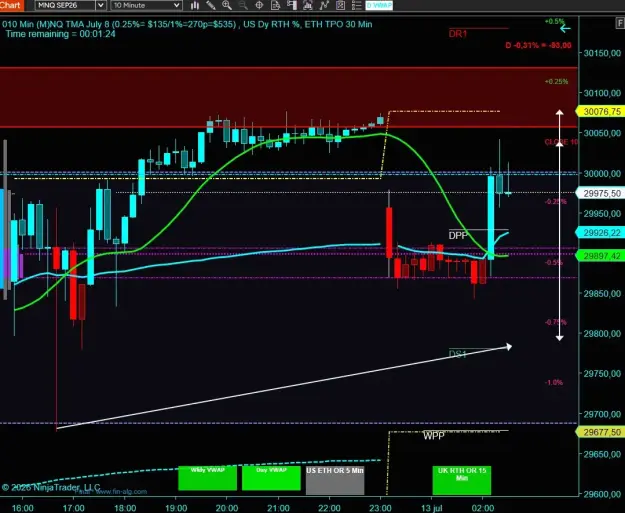Click the 02:00 time axis label
This screenshot has height=513, width=625.
click(483, 508)
